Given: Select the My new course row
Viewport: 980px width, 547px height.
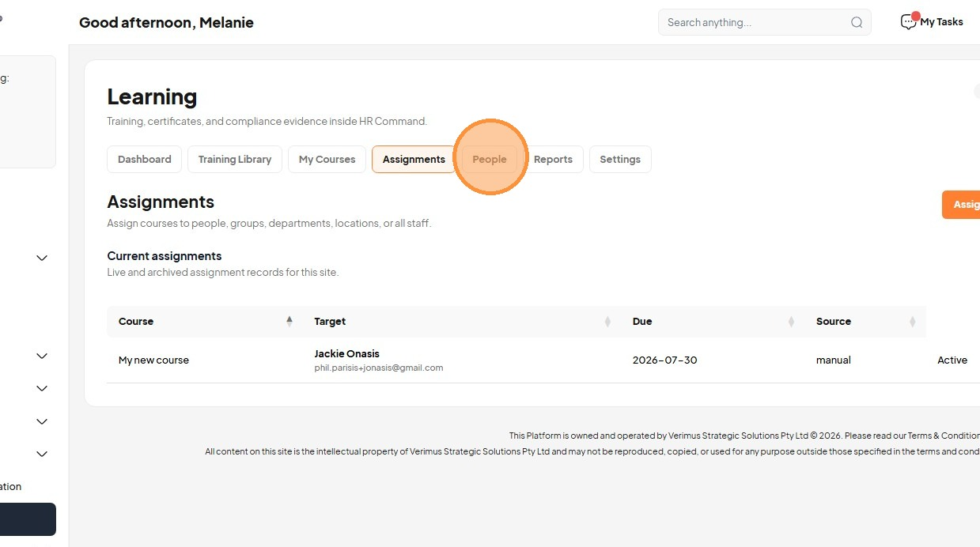Looking at the screenshot, I should pyautogui.click(x=543, y=360).
